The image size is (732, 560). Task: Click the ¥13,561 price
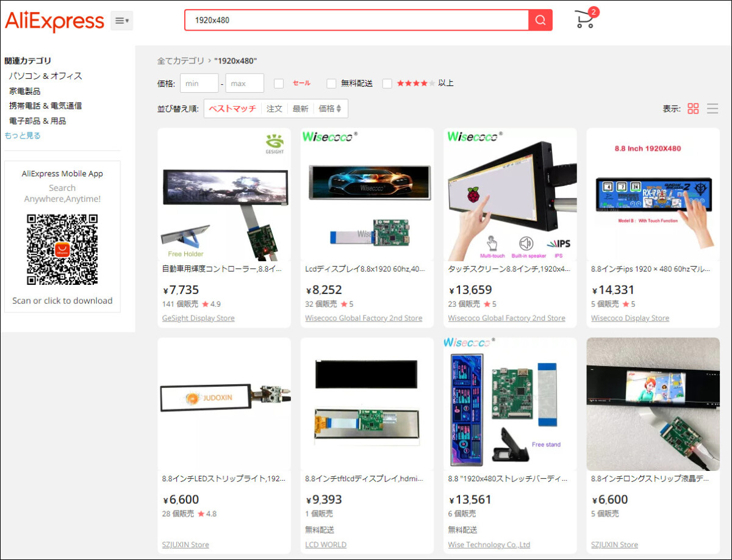tap(470, 500)
